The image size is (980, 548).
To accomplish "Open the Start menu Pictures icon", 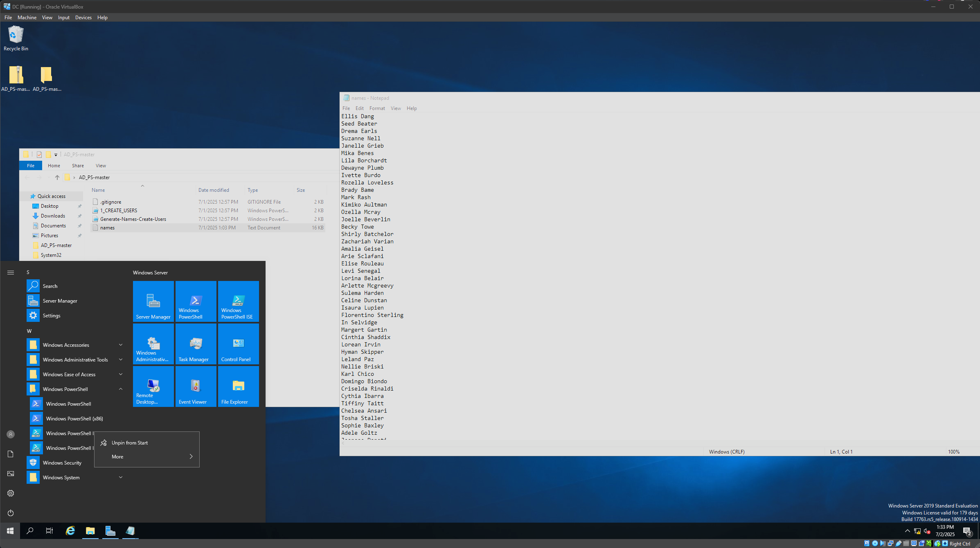I will click(x=11, y=474).
